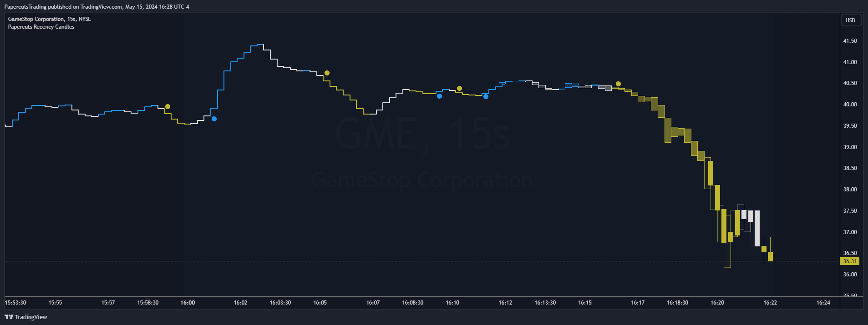Screen dimensions: 868x325
Task: Click the 40.00 price axis label
Action: coord(850,105)
